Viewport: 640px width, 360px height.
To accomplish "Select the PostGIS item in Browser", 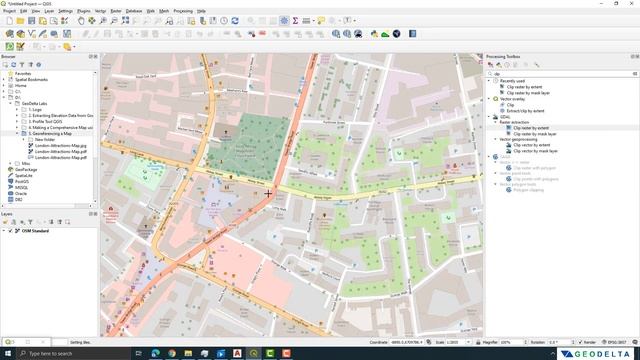I will click(x=22, y=182).
